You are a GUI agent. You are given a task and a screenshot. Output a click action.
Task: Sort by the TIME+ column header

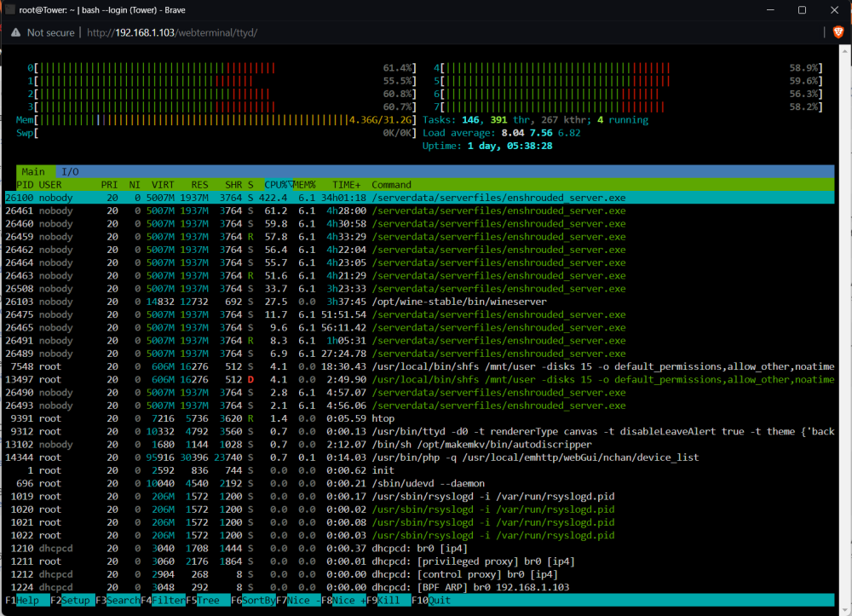click(346, 185)
